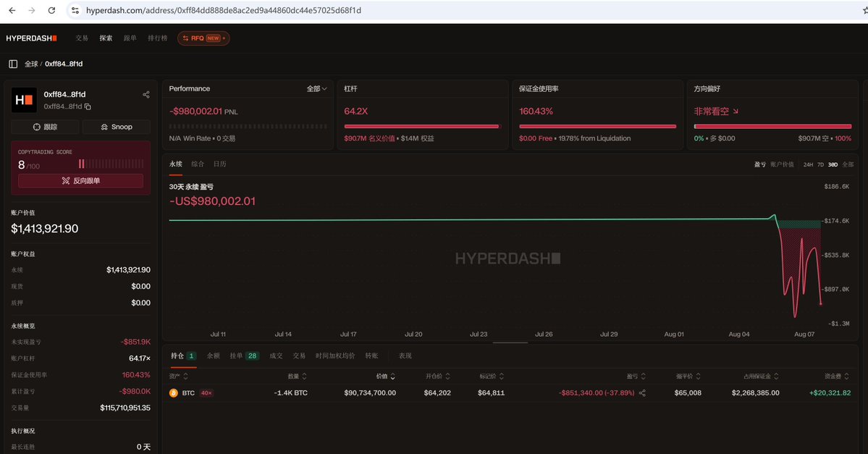Image resolution: width=868 pixels, height=454 pixels.
Task: Click the Snoop button
Action: (117, 127)
